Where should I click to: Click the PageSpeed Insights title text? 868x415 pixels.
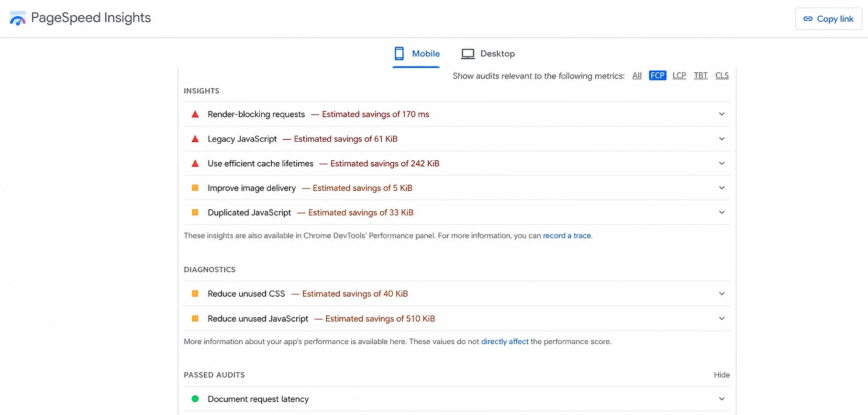[91, 18]
